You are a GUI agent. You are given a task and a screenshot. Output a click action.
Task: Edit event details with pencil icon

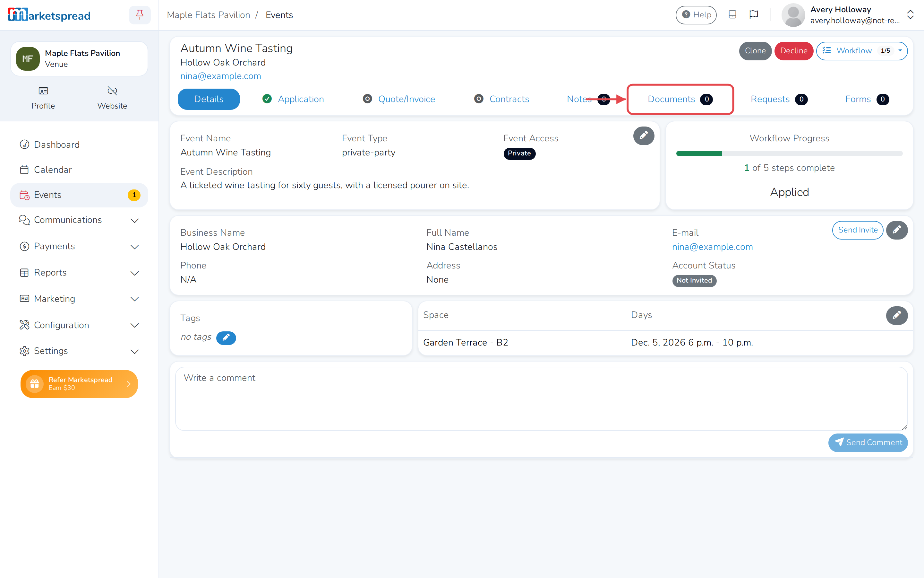coord(643,135)
